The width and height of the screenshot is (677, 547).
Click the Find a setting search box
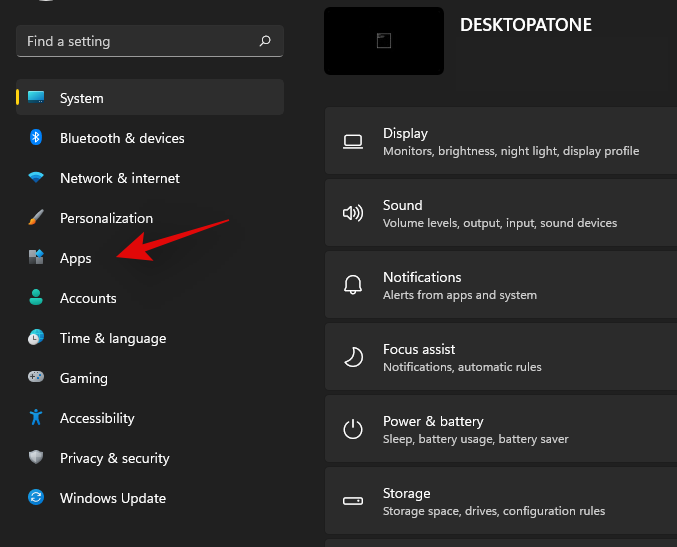pyautogui.click(x=140, y=41)
